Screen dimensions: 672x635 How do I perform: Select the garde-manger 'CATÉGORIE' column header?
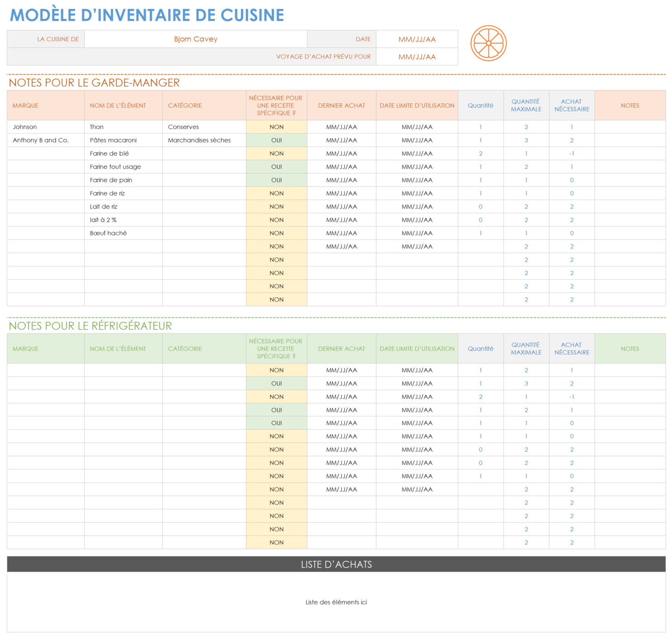[204, 105]
